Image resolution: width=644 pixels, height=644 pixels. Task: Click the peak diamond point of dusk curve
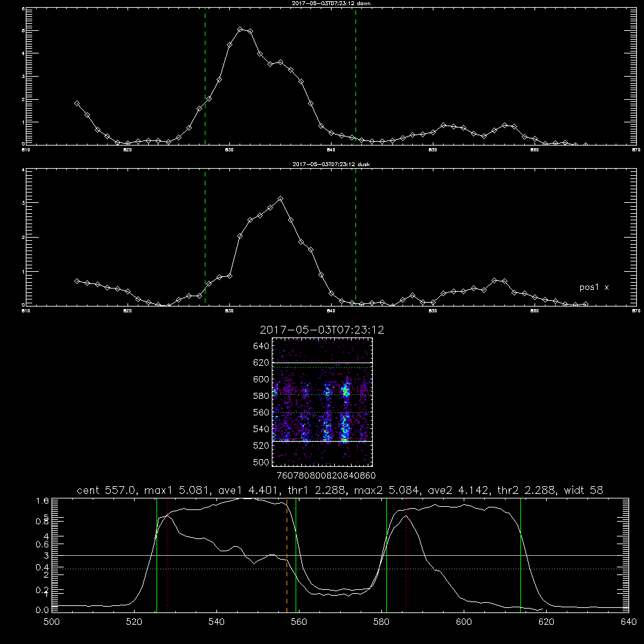click(x=281, y=199)
